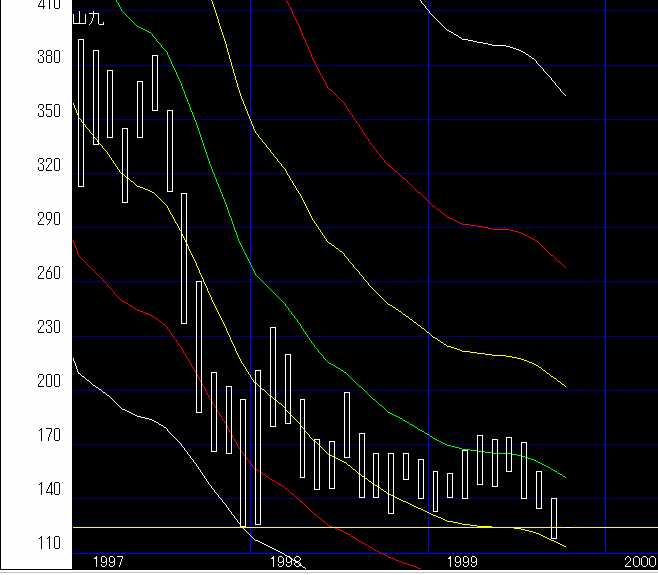Image resolution: width=658 pixels, height=575 pixels.
Task: Select the 260 price level label
Action: (48, 274)
